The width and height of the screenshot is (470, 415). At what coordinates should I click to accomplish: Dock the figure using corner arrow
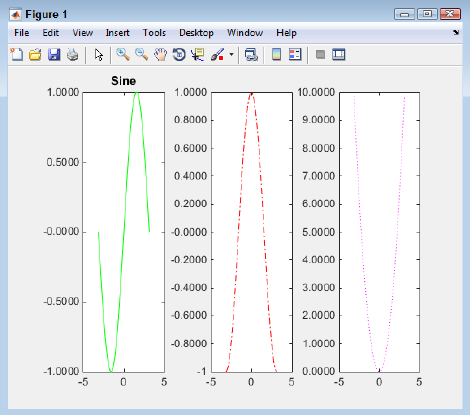456,32
